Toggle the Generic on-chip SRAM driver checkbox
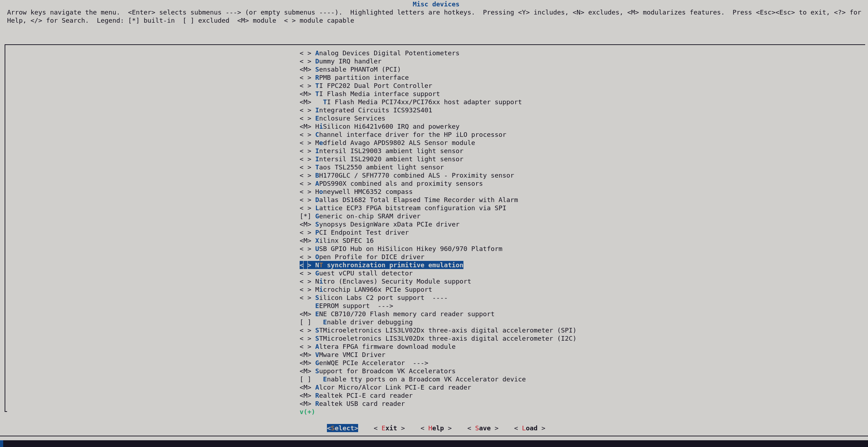Image resolution: width=868 pixels, height=447 pixels. pos(305,216)
